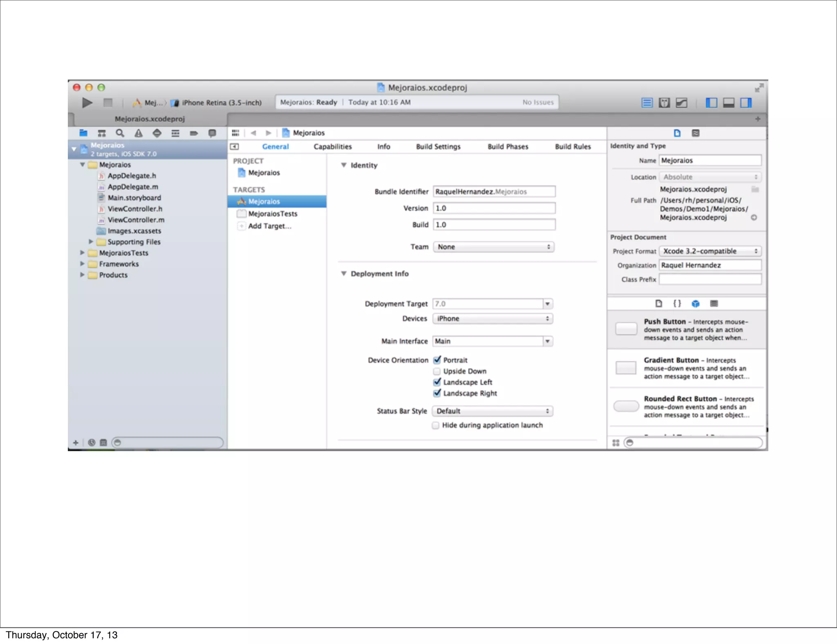
Task: Open the Devices iPhone dropdown
Action: pos(492,319)
